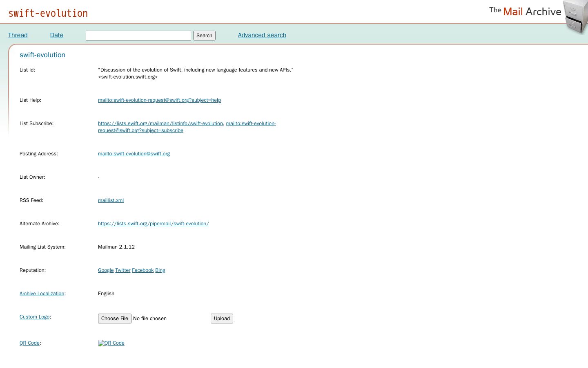The image size is (588, 368).
Task: Click the Reputation label
Action: 33,270
